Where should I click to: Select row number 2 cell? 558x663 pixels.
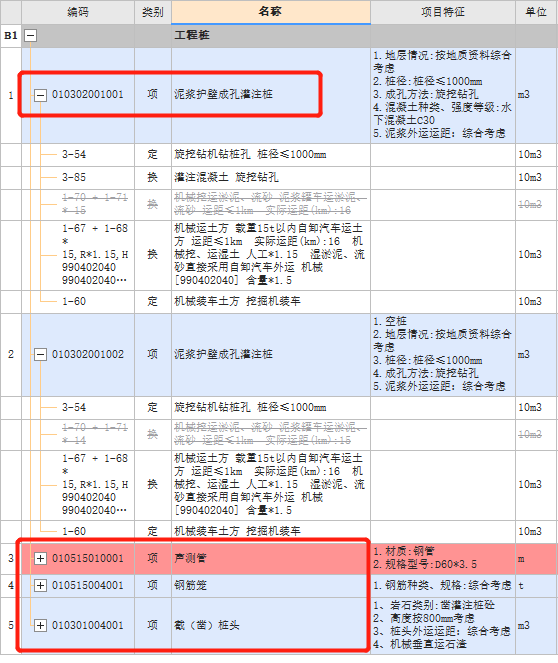click(11, 354)
